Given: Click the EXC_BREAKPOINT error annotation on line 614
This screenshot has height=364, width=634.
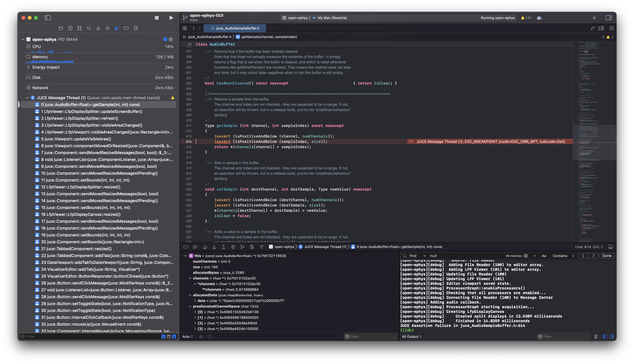Looking at the screenshot, I should pos(490,141).
